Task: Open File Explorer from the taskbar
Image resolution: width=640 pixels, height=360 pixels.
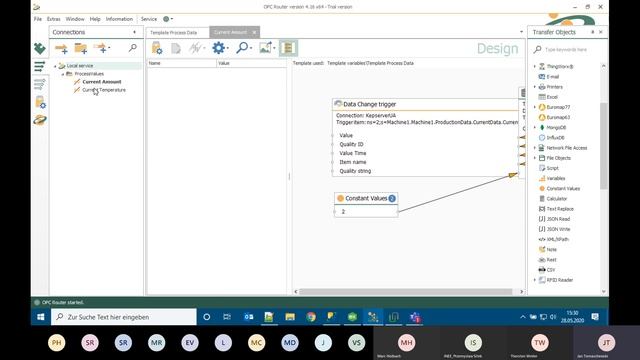Action: (x=290, y=317)
